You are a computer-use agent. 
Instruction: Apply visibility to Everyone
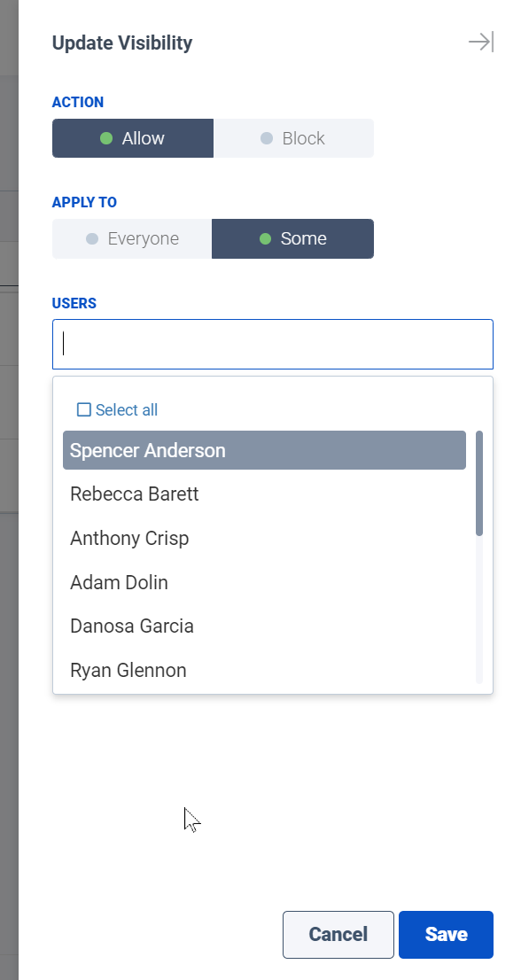132,238
